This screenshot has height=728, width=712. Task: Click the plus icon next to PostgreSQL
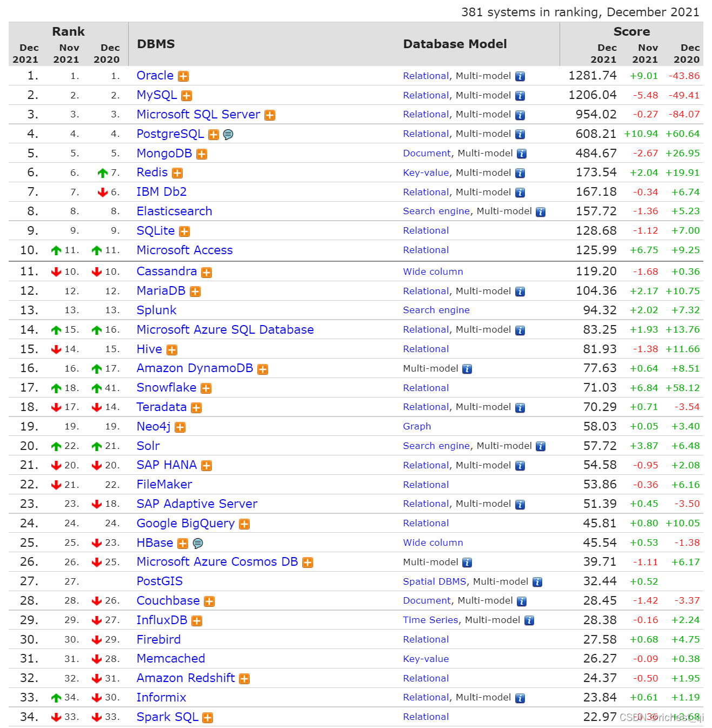coord(214,135)
